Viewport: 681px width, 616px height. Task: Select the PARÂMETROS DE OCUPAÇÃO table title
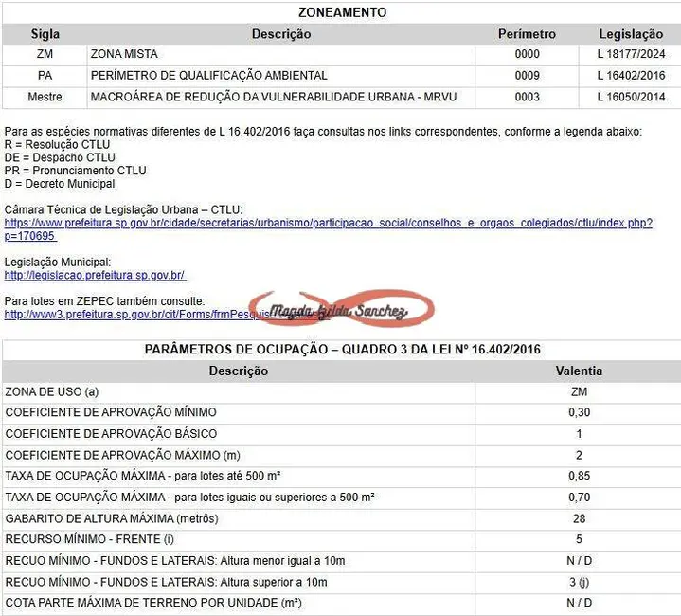[x=342, y=350]
